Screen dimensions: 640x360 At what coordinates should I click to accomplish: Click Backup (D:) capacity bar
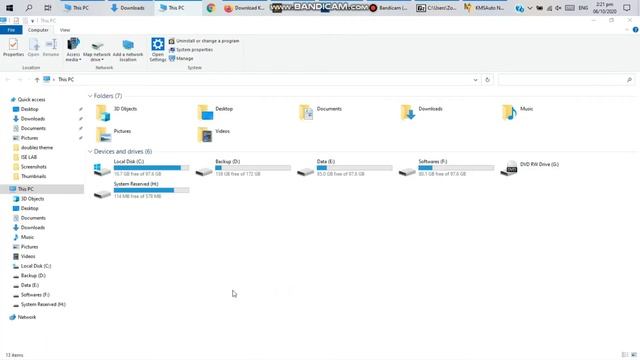(x=253, y=168)
